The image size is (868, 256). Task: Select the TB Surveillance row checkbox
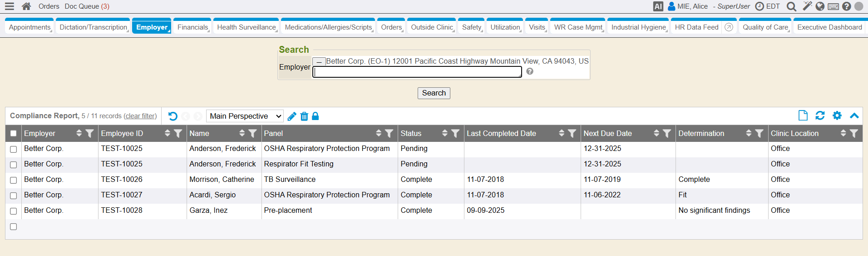(x=14, y=180)
